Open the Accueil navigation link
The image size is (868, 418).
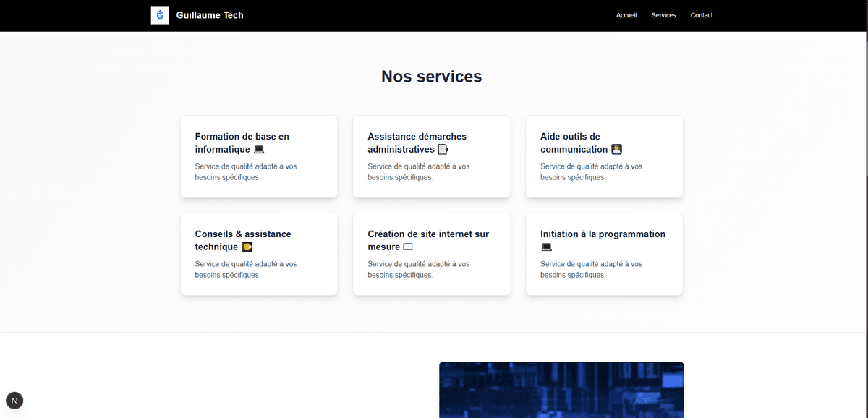coord(626,14)
